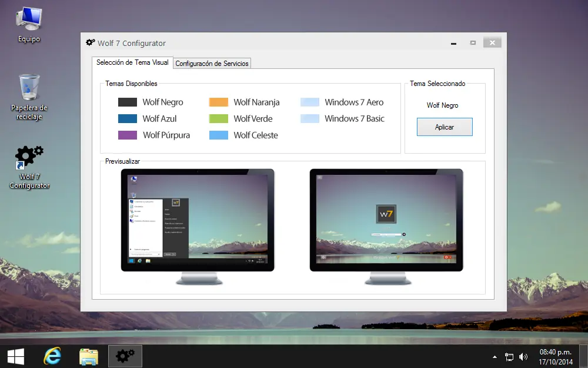The width and height of the screenshot is (588, 368).
Task: Pick the Wolf Celeste light blue swatch
Action: point(219,135)
